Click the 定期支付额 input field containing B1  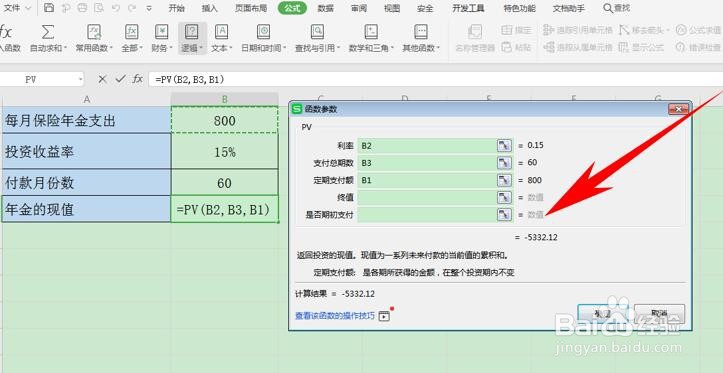point(427,180)
